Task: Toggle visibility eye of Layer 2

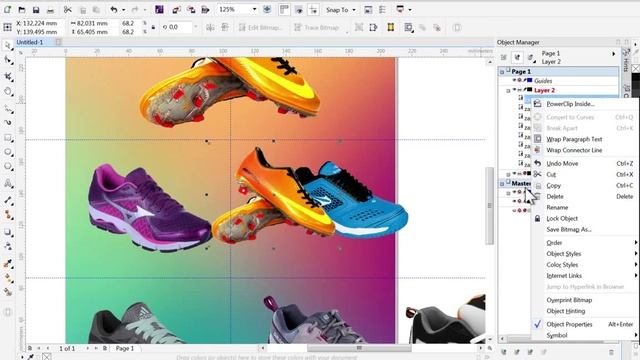Action: [x=514, y=90]
